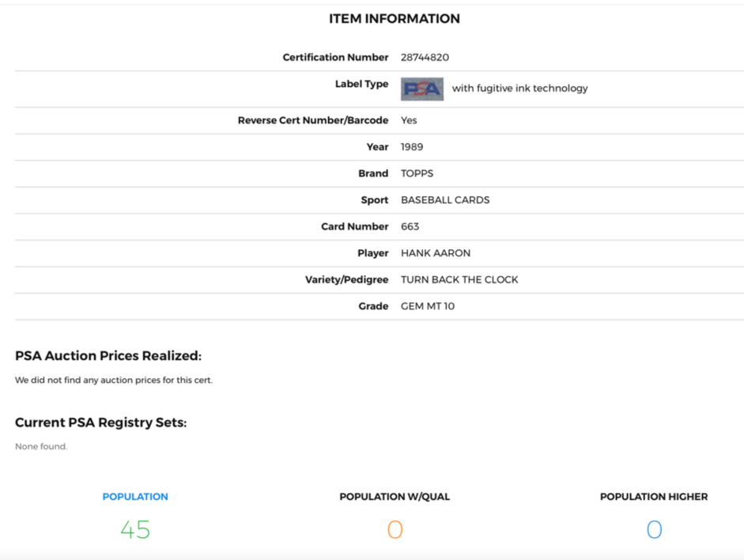Image resolution: width=744 pixels, height=560 pixels.
Task: Open the blue POPULATION link
Action: click(135, 497)
